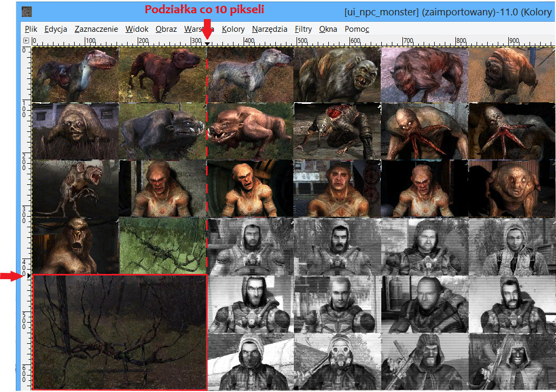Open the Obraz menu
This screenshot has width=556, height=392.
[x=166, y=29]
